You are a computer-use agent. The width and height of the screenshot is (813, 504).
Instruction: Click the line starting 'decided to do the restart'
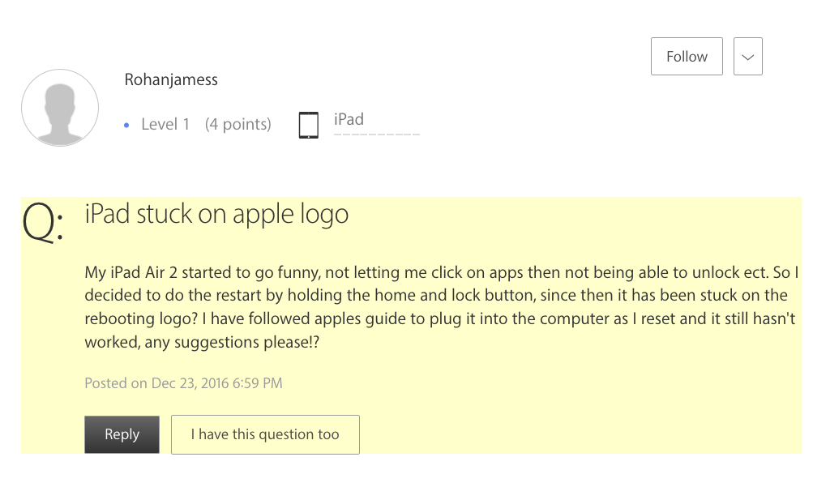436,295
